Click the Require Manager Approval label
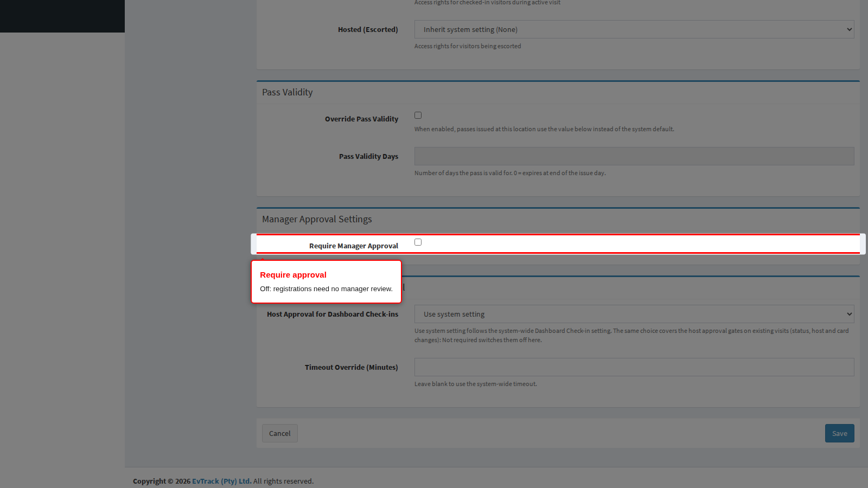This screenshot has height=488, width=868. 354,246
